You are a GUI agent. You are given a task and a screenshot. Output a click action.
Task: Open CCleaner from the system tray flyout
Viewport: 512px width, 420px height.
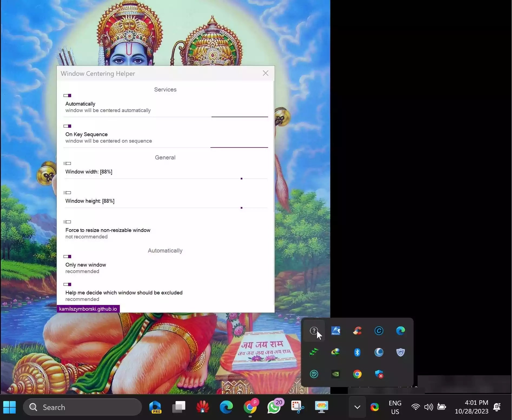[357, 330]
